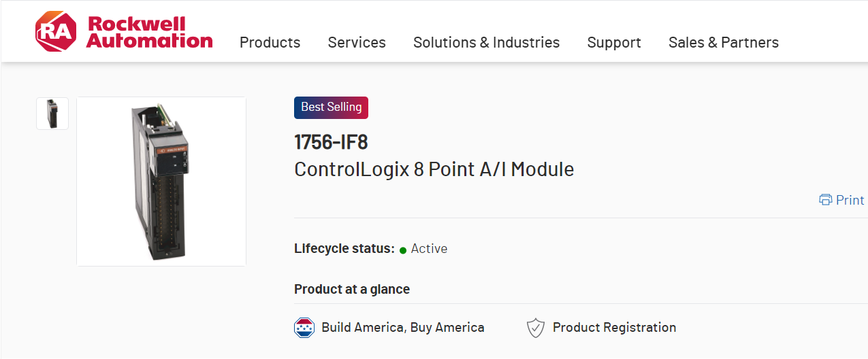The image size is (868, 359).
Task: Click the RA octagon logo icon
Action: pyautogui.click(x=56, y=31)
